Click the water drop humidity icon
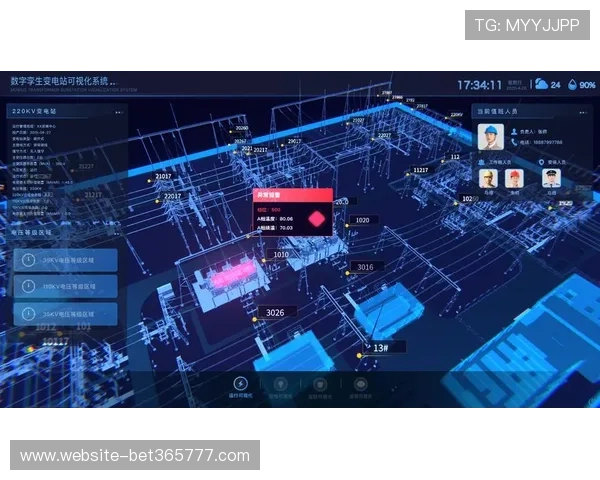Image resolution: width=600 pixels, height=480 pixels. (572, 84)
